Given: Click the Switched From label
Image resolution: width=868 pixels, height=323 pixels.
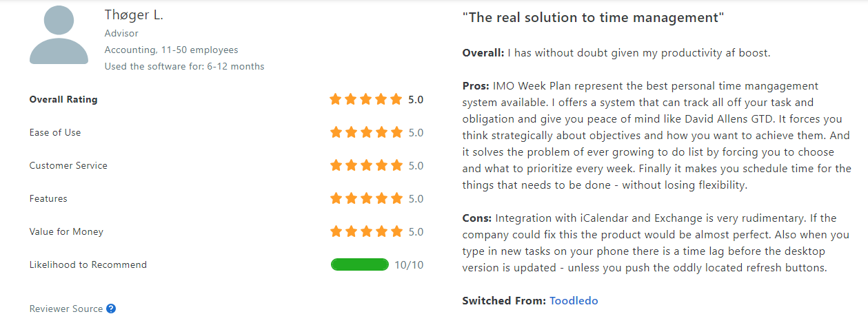Looking at the screenshot, I should point(503,300).
